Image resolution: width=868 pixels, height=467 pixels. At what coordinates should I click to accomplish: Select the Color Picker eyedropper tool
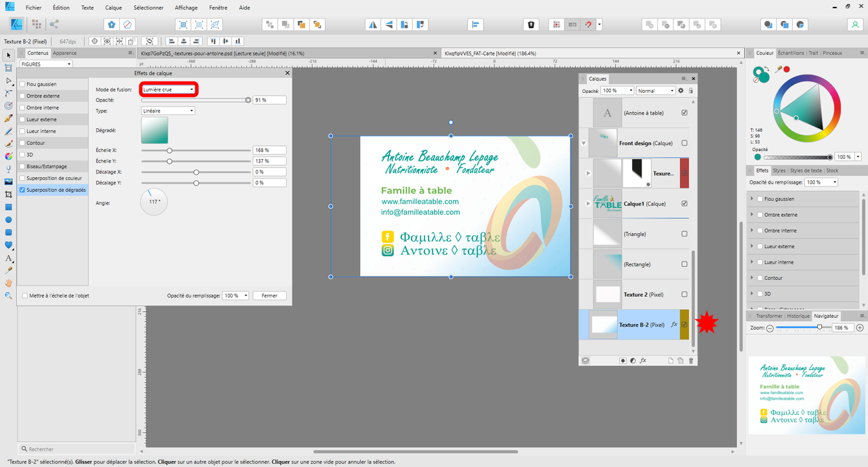(x=9, y=270)
